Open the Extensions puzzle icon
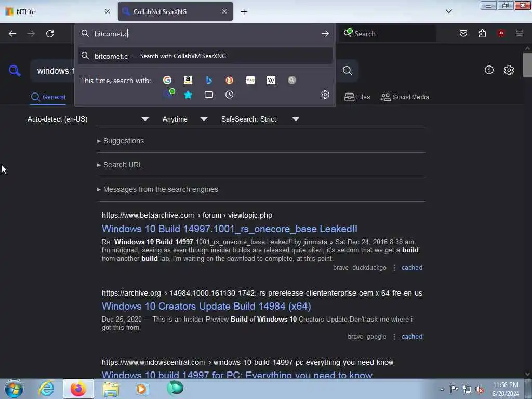532x399 pixels. click(482, 33)
